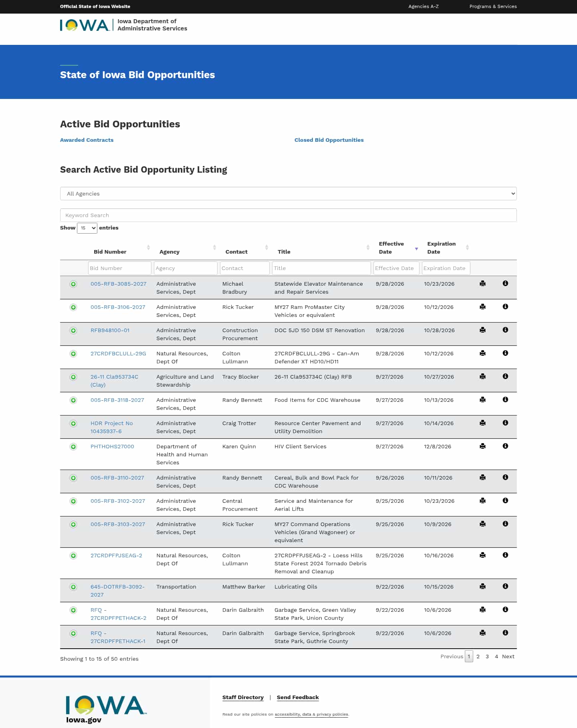Print bid 005-RFB-3085-2027 via printer icon
This screenshot has height=728, width=577.
(x=482, y=284)
